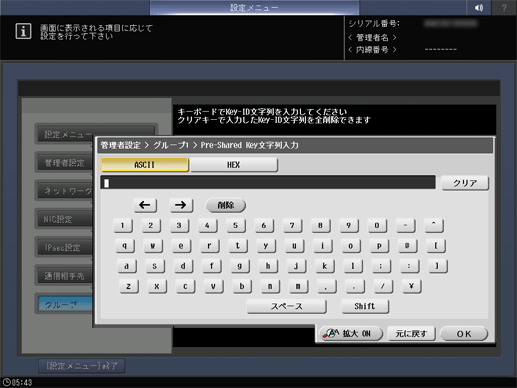Insert a space with the スペース key

pyautogui.click(x=287, y=306)
